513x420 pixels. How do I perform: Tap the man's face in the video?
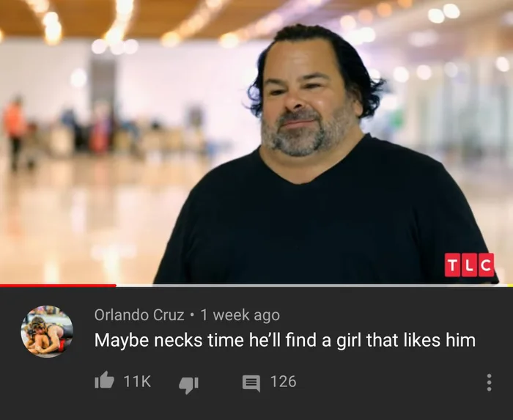(x=306, y=98)
